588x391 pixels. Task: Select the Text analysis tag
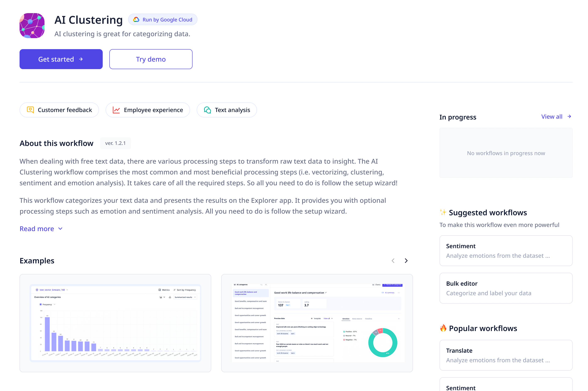pyautogui.click(x=227, y=110)
